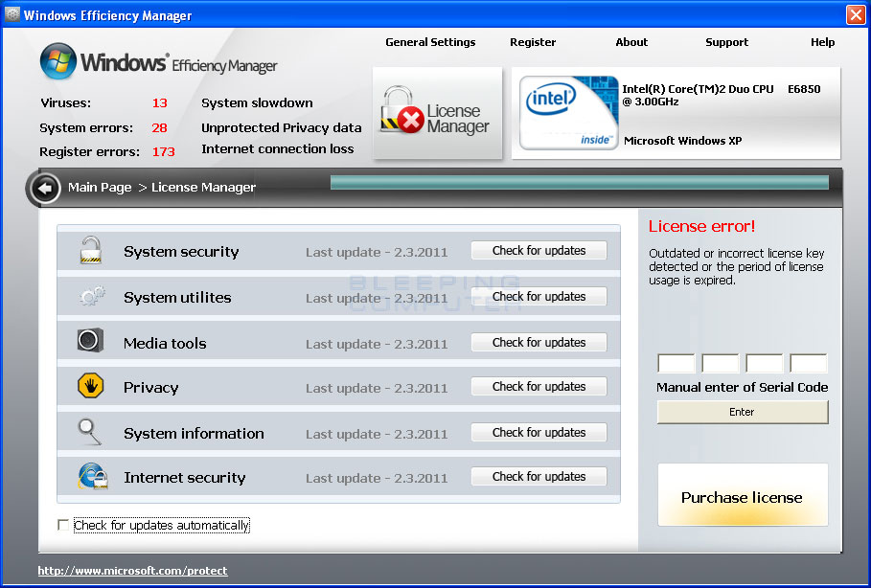Select Register from the top menu

tap(533, 42)
